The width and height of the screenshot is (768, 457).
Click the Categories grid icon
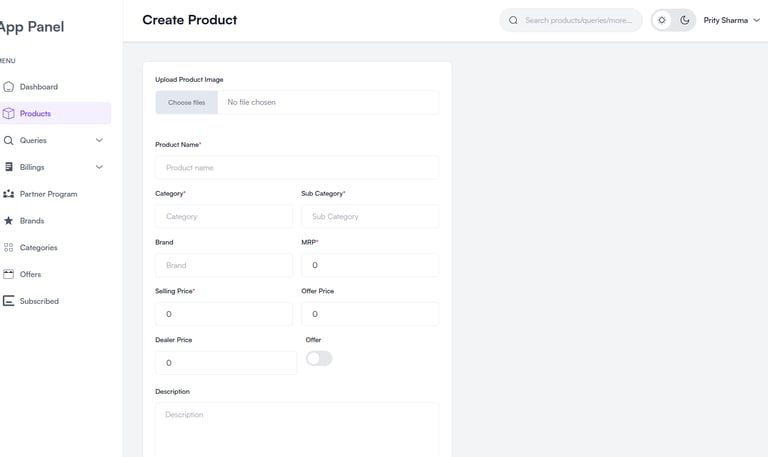tap(9, 247)
